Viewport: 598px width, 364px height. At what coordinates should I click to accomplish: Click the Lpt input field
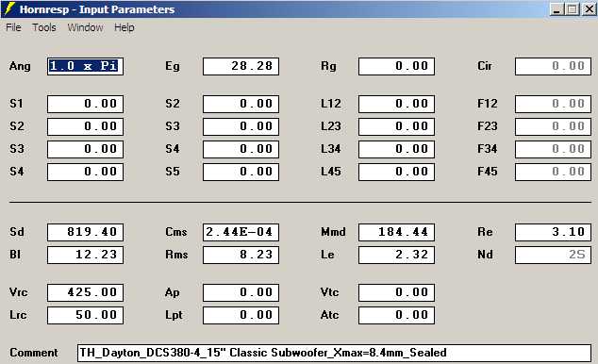click(x=241, y=315)
